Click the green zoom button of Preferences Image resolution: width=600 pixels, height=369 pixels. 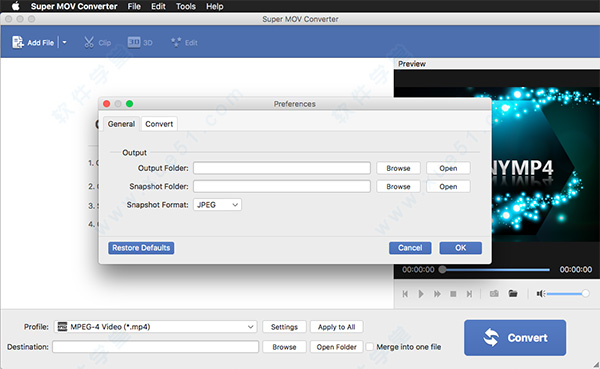pos(130,104)
